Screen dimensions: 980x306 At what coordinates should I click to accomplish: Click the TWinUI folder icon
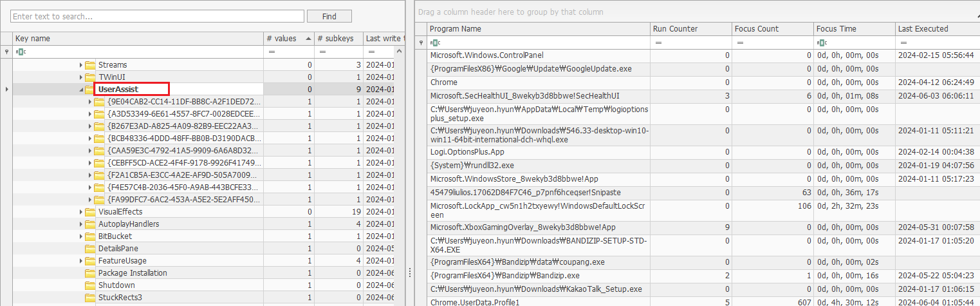pos(90,77)
